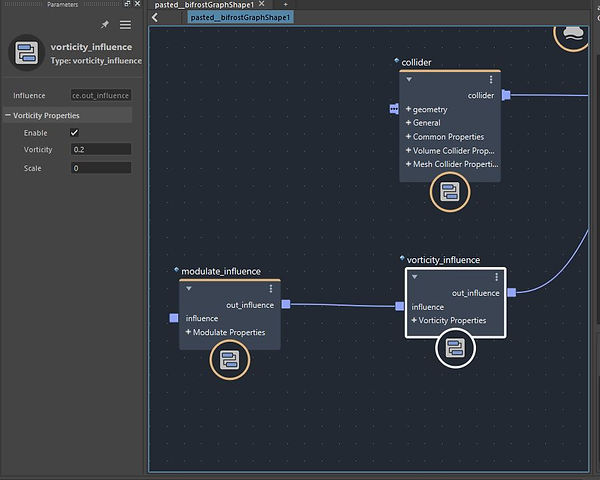The image size is (600, 480).
Task: Click the Scale parameter label
Action: coord(33,168)
